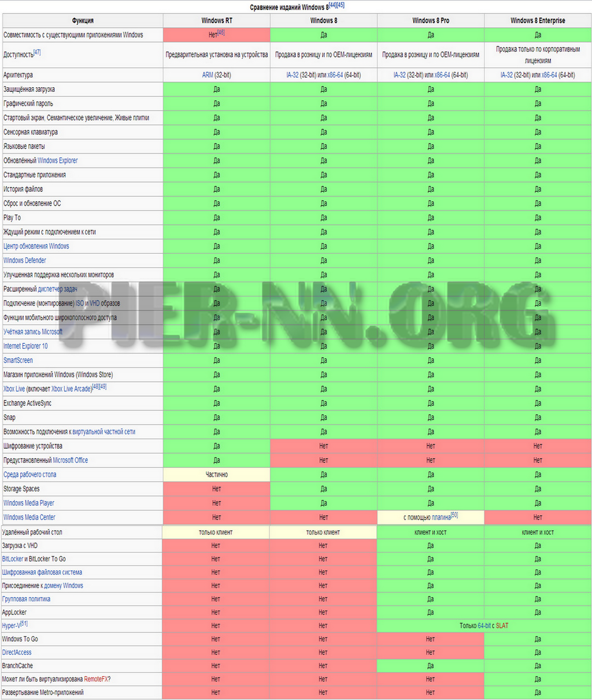Image resolution: width=592 pixels, height=700 pixels.
Task: Follow the Xbox Live link
Action: click(14, 389)
